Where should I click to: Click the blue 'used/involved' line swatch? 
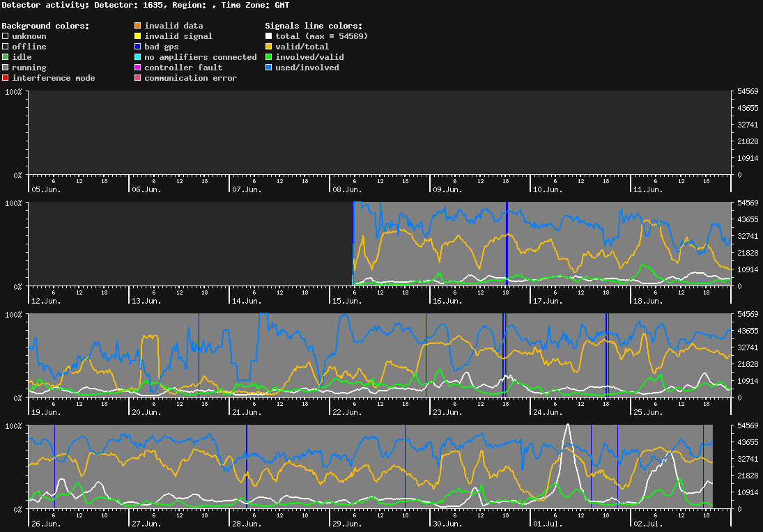click(268, 68)
